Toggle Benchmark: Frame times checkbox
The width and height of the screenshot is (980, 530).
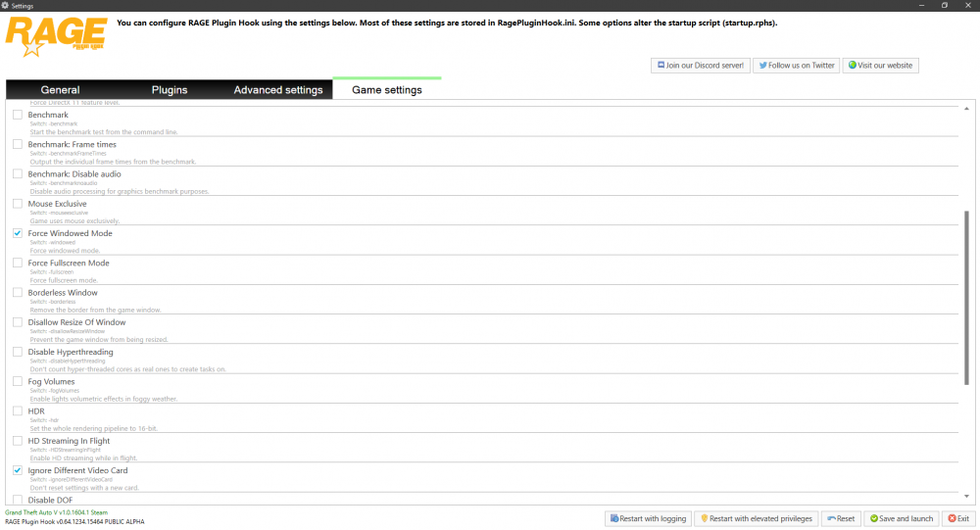click(18, 144)
